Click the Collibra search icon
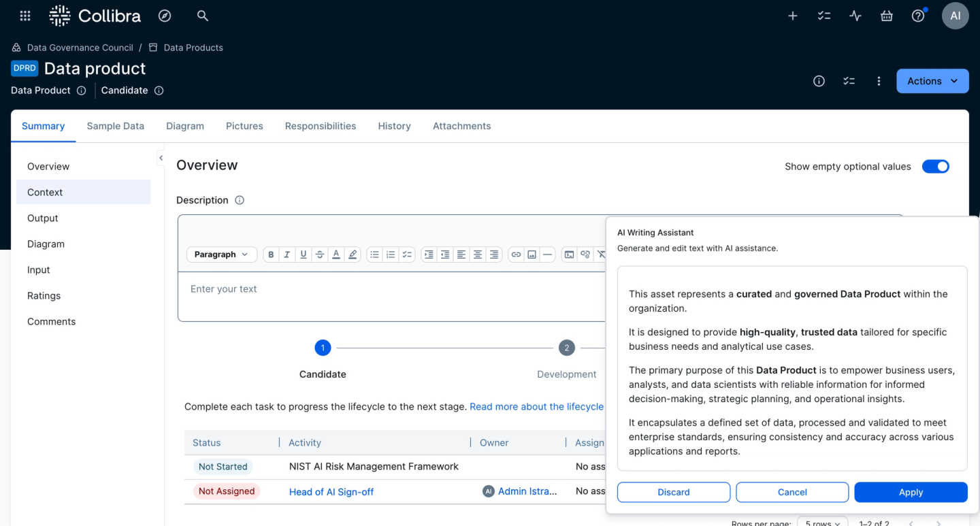This screenshot has width=980, height=526. 202,15
